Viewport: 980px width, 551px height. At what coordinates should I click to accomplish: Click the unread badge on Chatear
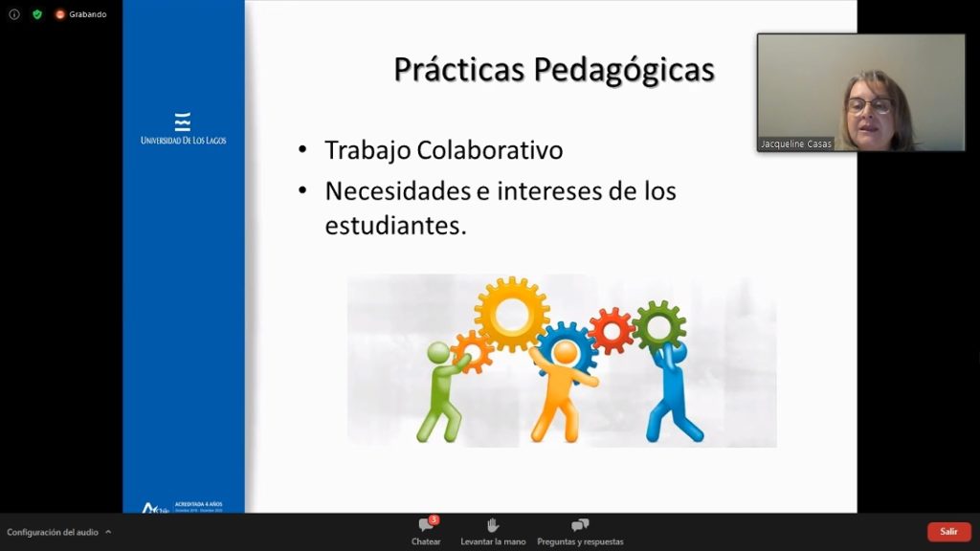[x=434, y=519]
